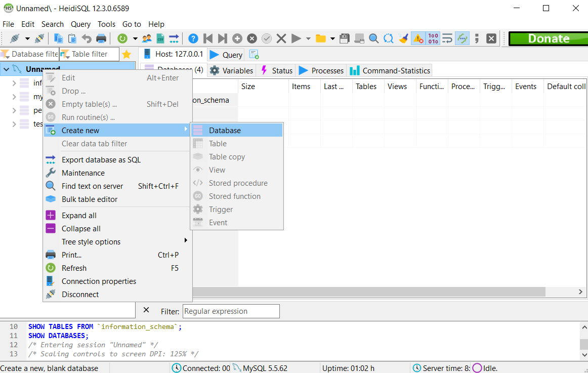Toggle stop on errors warning button
588x373 pixels.
click(x=418, y=38)
